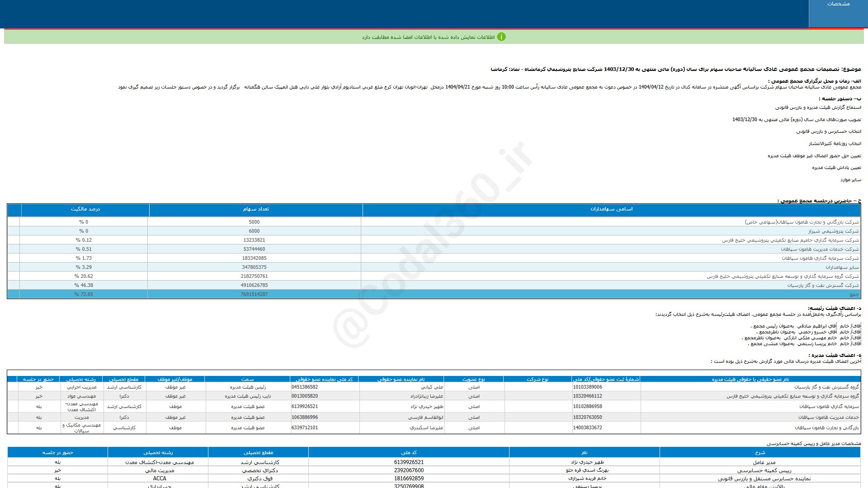Click name بهرنگ اسدي قره جلو
The width and height of the screenshot is (868, 488).
pos(587,470)
